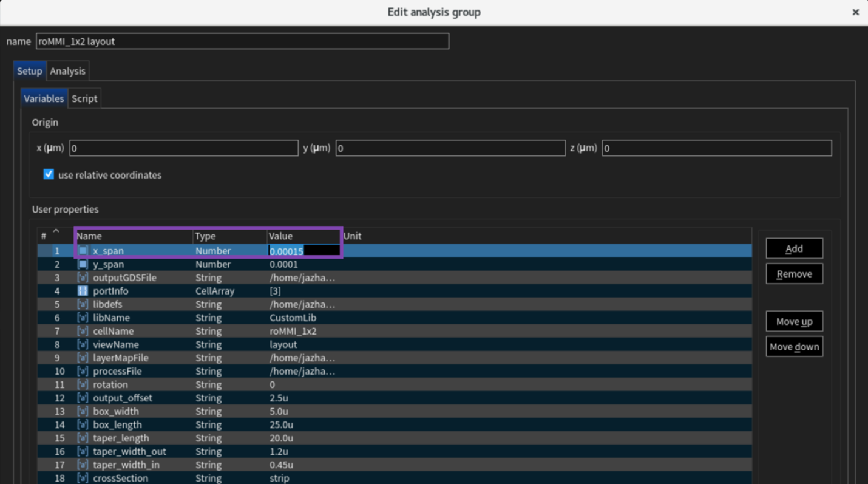
Task: Select the y_span value 0.0001
Action: point(283,264)
